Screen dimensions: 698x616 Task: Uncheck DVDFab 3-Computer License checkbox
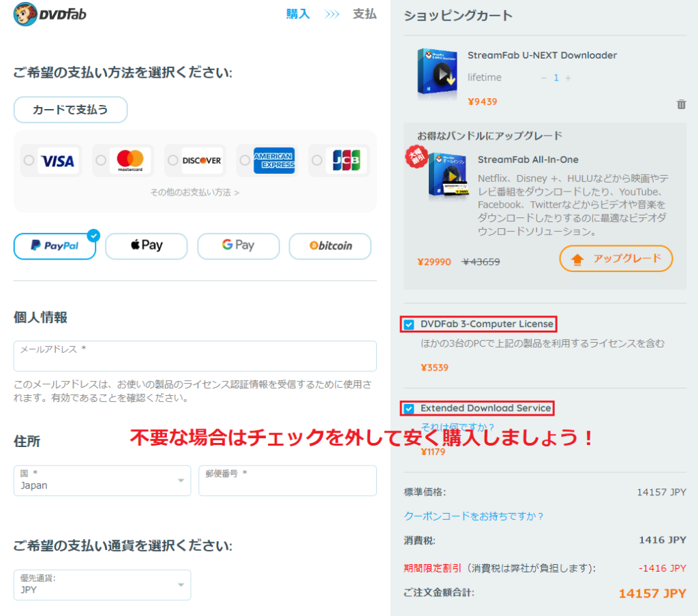point(409,324)
